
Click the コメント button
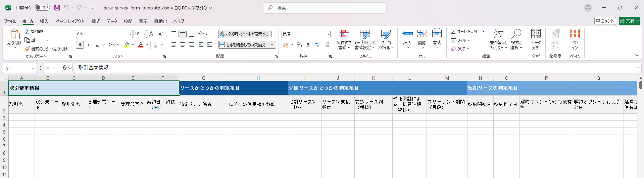[605, 21]
